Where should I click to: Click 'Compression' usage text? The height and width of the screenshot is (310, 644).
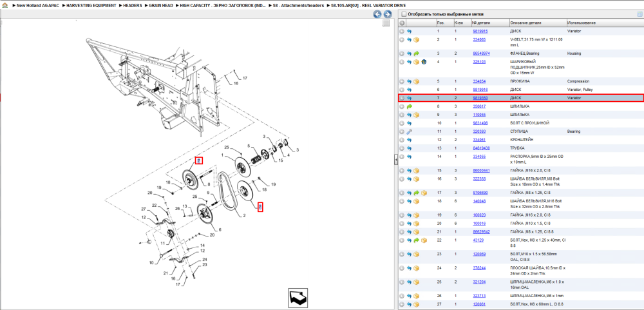pos(578,81)
